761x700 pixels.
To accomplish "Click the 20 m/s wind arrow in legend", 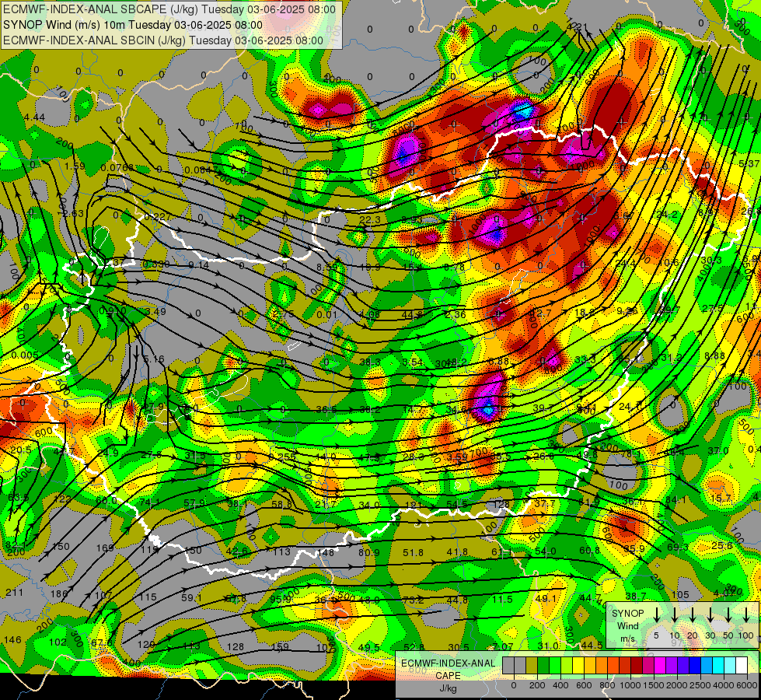I will [x=693, y=614].
